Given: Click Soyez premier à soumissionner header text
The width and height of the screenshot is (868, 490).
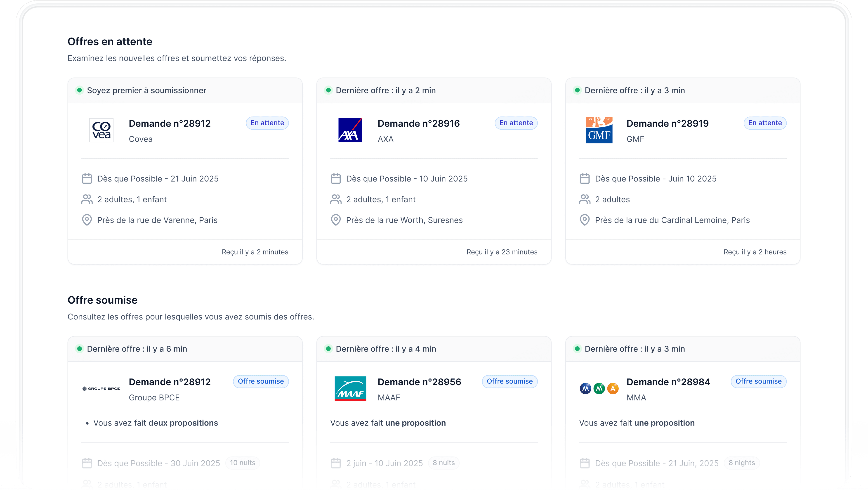Looking at the screenshot, I should pos(146,90).
